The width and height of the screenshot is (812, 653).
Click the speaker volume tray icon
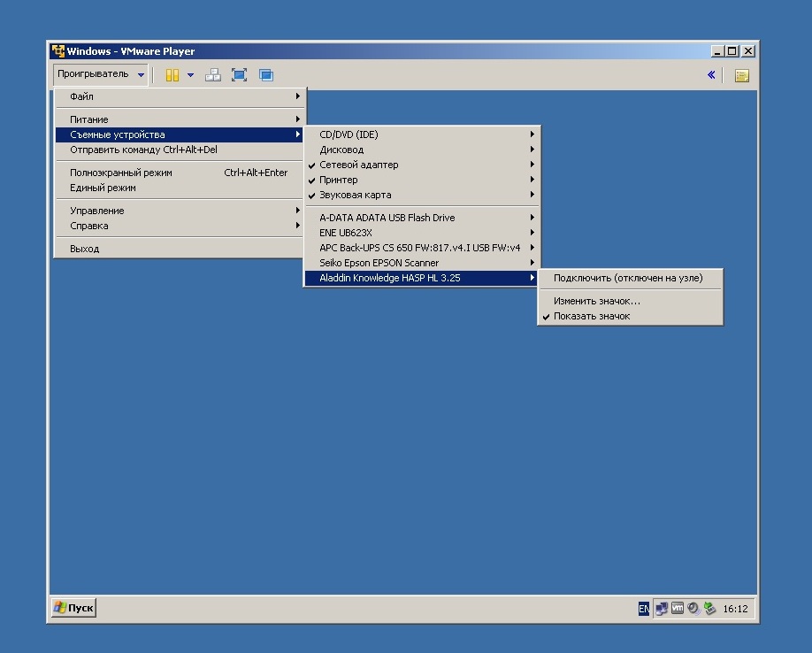(x=693, y=609)
